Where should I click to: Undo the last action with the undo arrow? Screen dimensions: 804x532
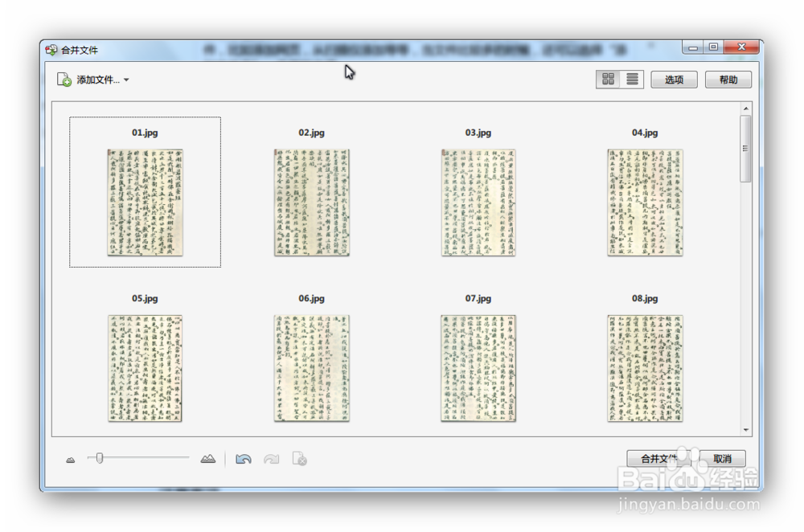243,459
